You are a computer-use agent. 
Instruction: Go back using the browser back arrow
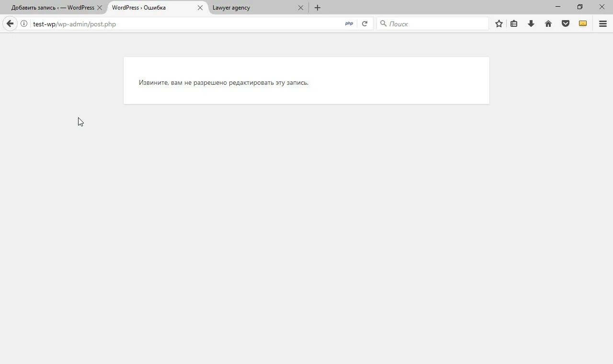10,23
